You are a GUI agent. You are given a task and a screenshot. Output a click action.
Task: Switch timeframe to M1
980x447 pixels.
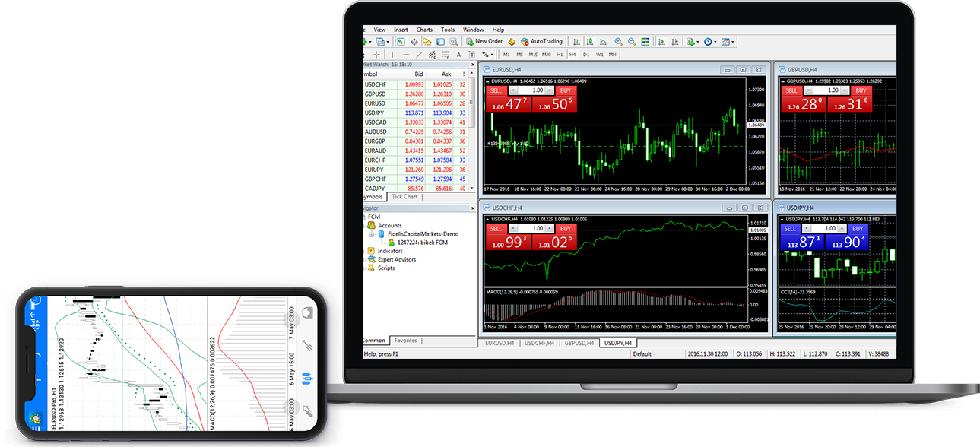(x=506, y=55)
